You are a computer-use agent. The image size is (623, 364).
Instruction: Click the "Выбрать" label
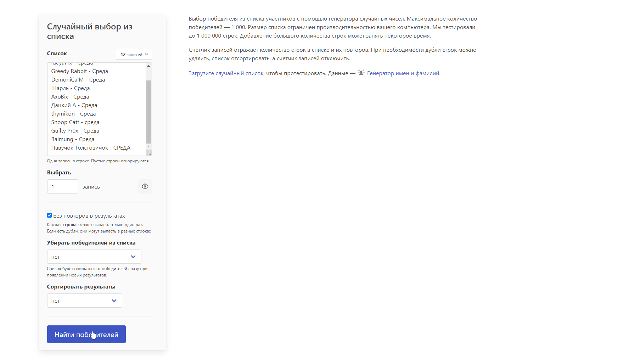click(x=59, y=173)
